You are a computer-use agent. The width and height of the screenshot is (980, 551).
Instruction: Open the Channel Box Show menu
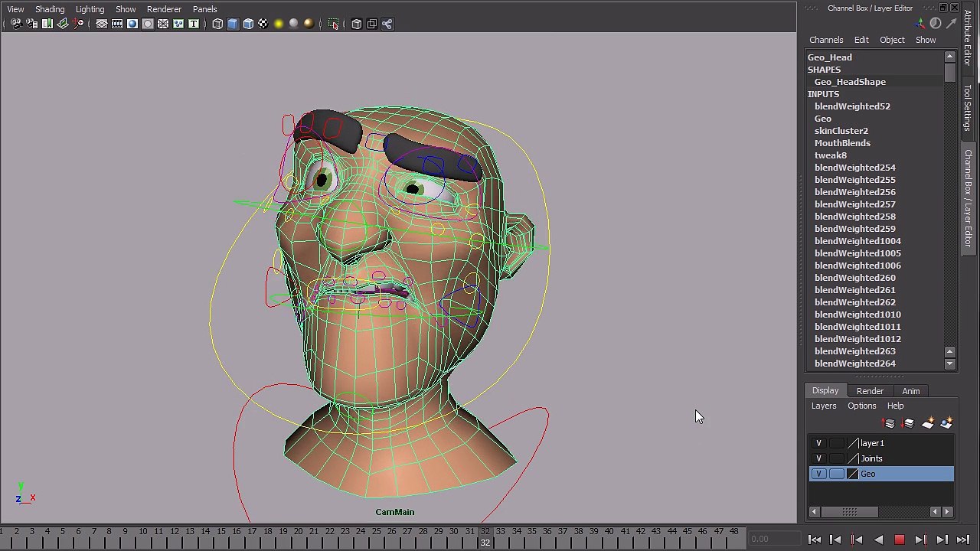coord(926,40)
